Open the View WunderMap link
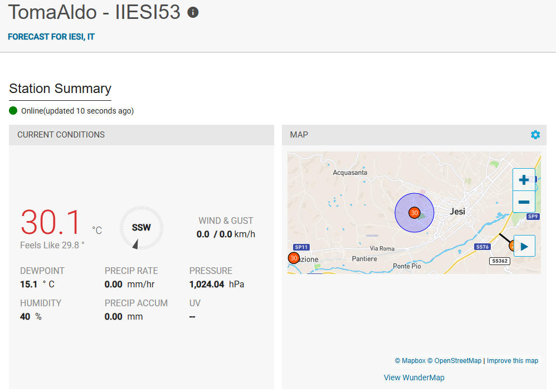This screenshot has width=556, height=392. click(414, 378)
